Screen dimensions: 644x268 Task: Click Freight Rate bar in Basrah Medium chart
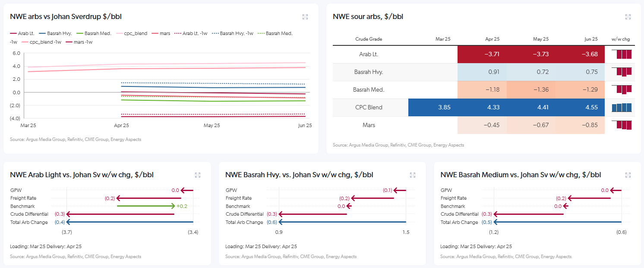(589, 198)
